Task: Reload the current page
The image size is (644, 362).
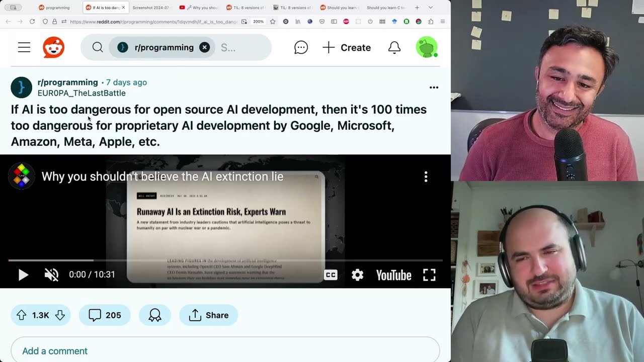Action: (x=32, y=22)
